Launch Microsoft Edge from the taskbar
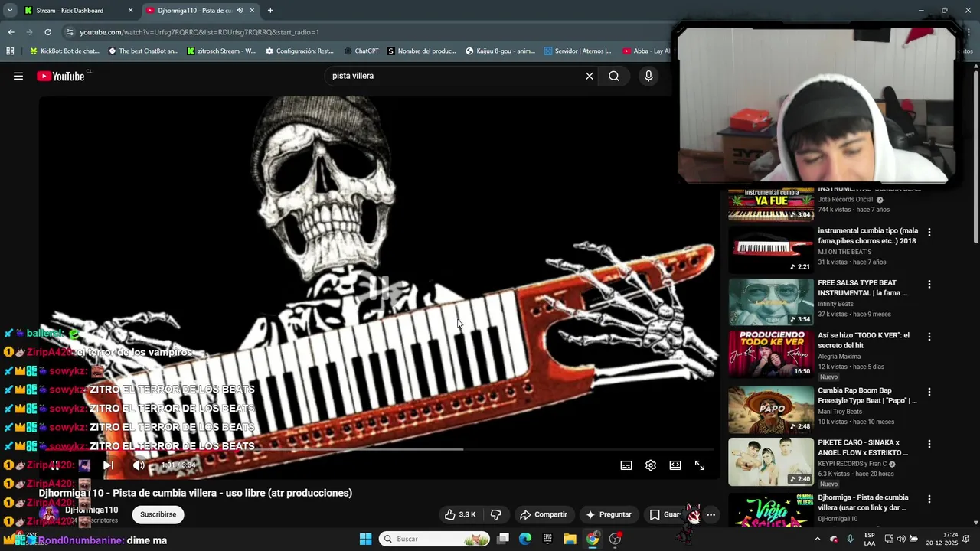This screenshot has height=551, width=980. point(525,539)
